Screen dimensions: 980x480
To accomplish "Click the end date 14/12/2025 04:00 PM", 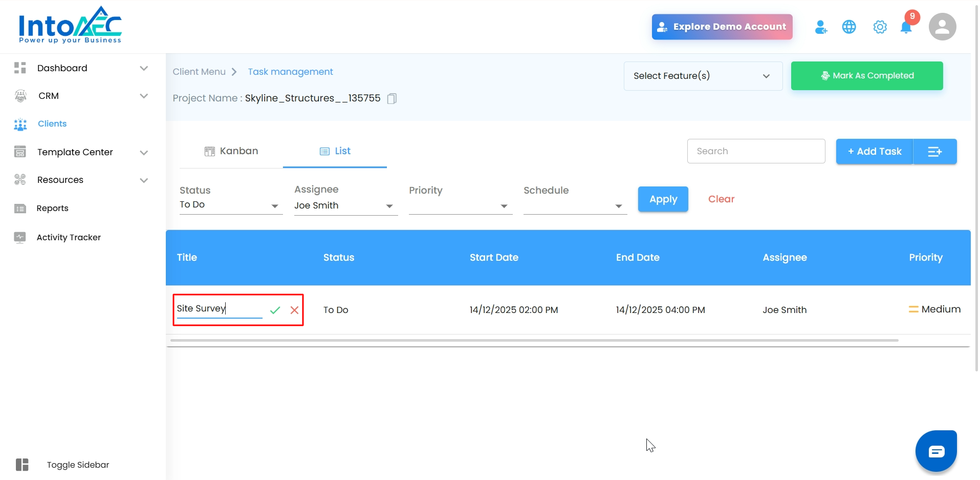I will [x=660, y=310].
